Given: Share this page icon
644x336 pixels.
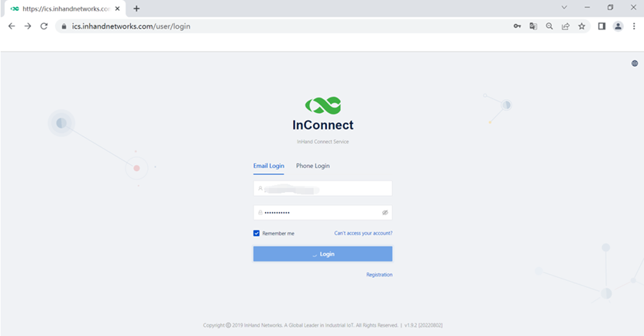Looking at the screenshot, I should pos(566,26).
